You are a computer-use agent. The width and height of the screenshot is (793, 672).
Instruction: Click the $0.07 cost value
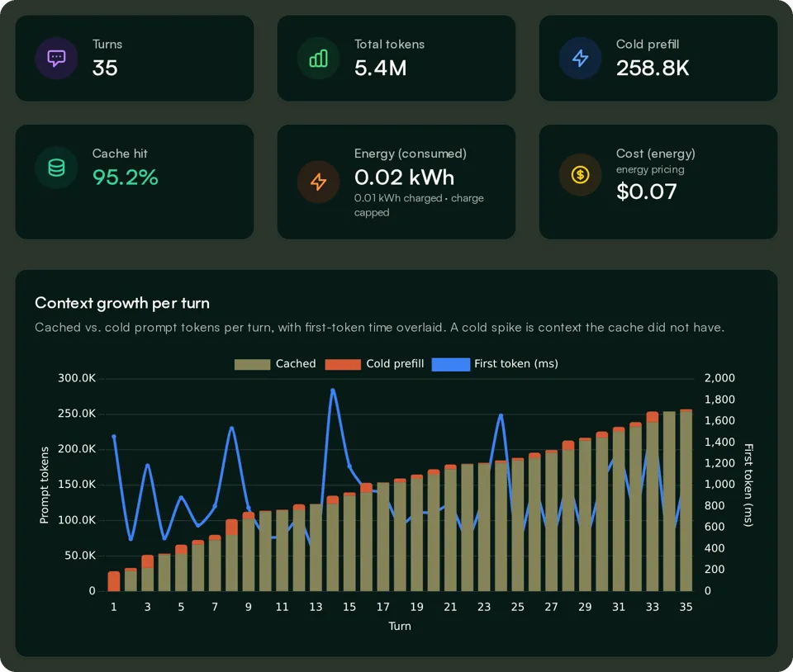tap(646, 192)
